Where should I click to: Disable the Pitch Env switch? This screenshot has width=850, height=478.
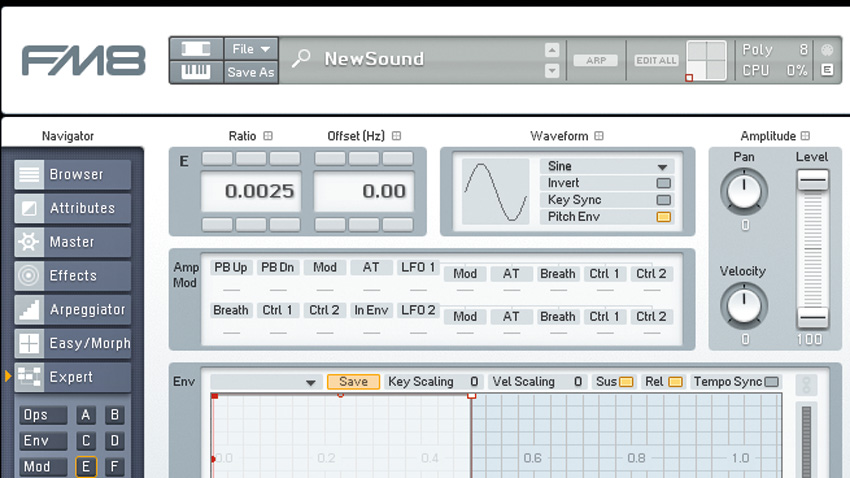coord(664,217)
